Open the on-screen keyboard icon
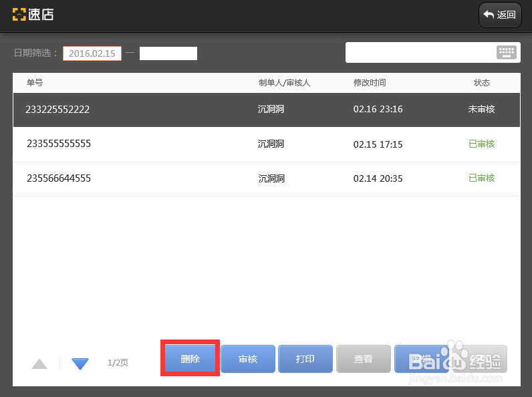Image resolution: width=532 pixels, height=397 pixels. pos(506,53)
